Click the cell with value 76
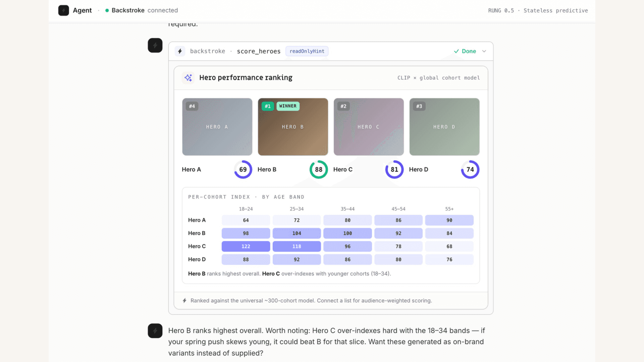This screenshot has height=362, width=644. pos(449,259)
